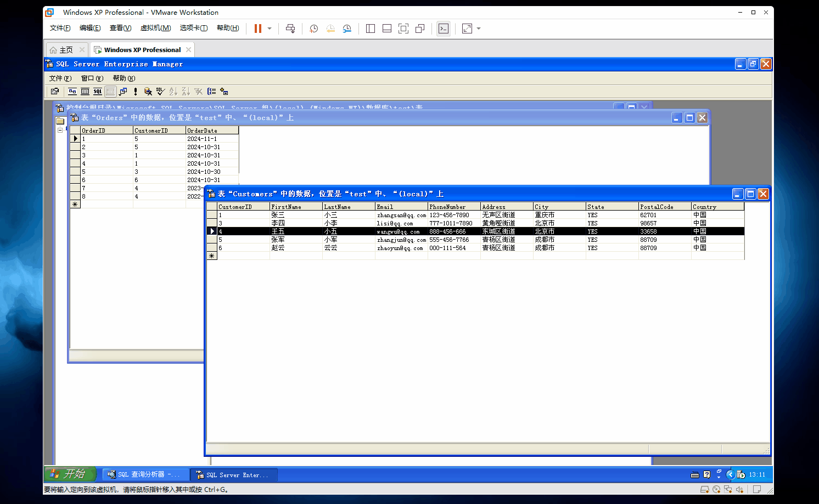Image resolution: width=819 pixels, height=504 pixels.
Task: Show the SQL pane toolbar icon
Action: [x=98, y=92]
